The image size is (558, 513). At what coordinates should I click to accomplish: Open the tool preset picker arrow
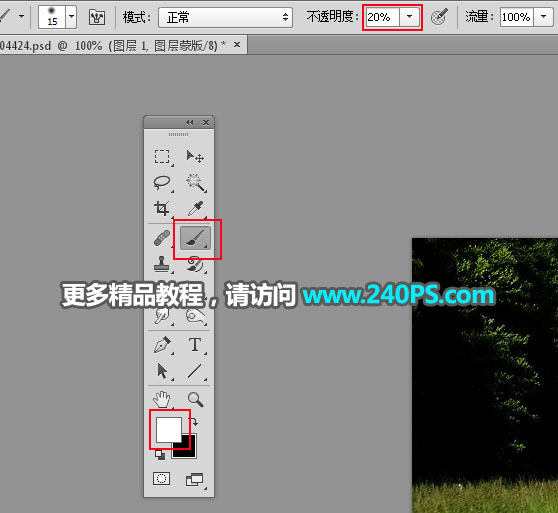[22, 16]
